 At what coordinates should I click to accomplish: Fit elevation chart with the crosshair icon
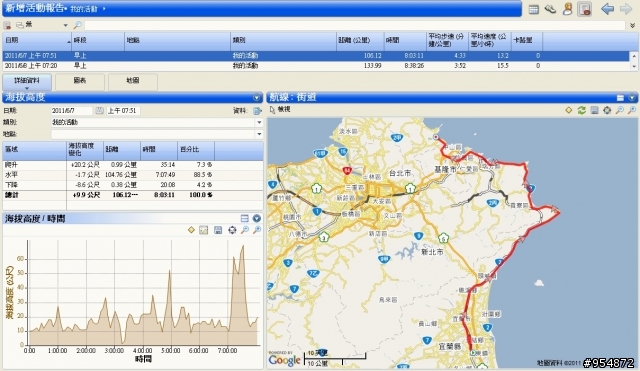click(232, 230)
